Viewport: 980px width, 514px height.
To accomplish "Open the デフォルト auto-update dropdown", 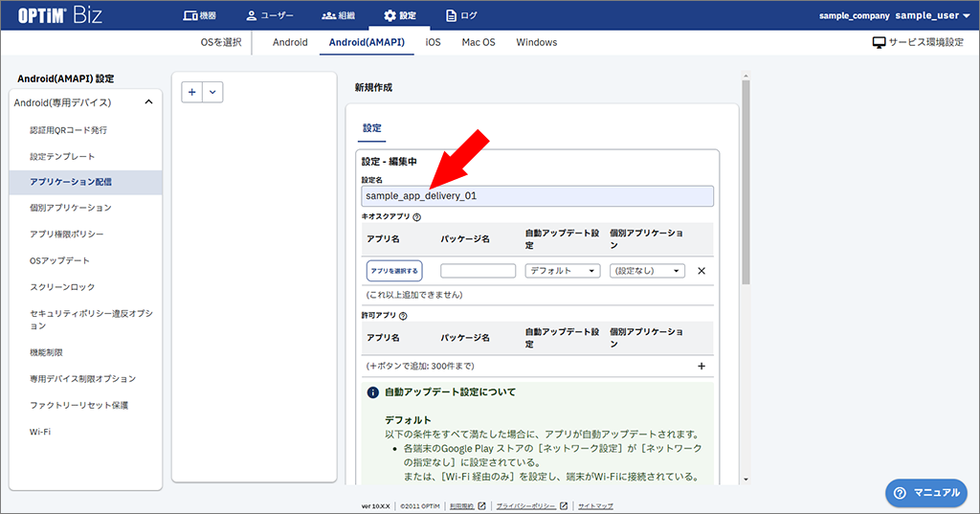I will [x=563, y=271].
